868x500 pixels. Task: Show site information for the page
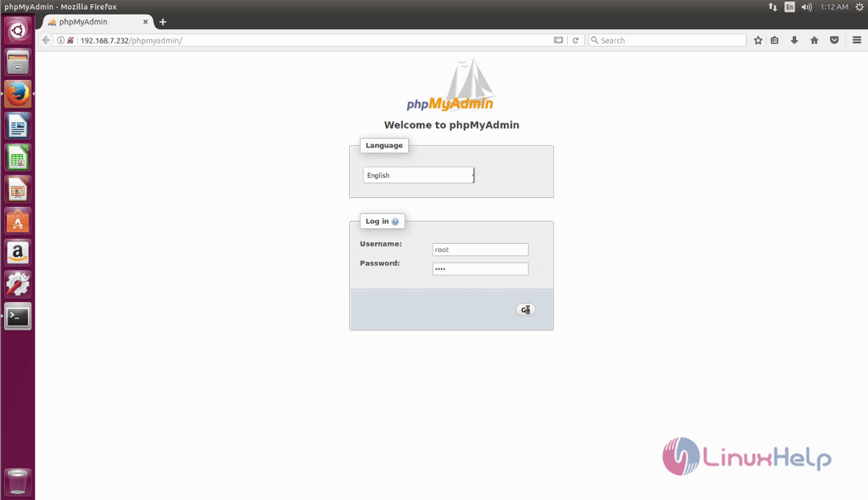[x=60, y=41]
